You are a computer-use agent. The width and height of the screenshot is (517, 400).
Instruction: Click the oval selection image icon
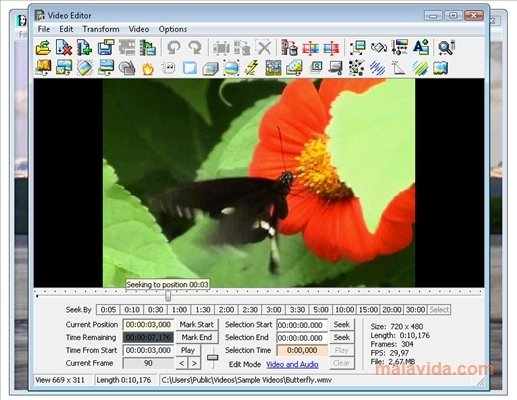(x=231, y=68)
